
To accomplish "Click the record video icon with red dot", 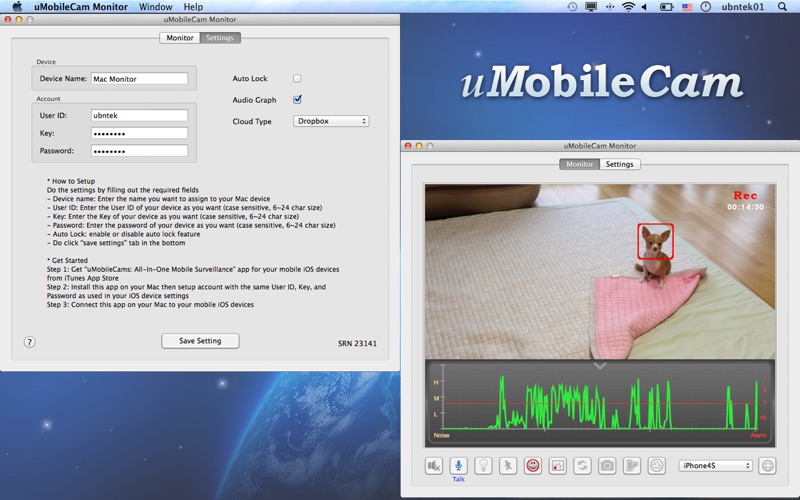I will pyautogui.click(x=557, y=465).
